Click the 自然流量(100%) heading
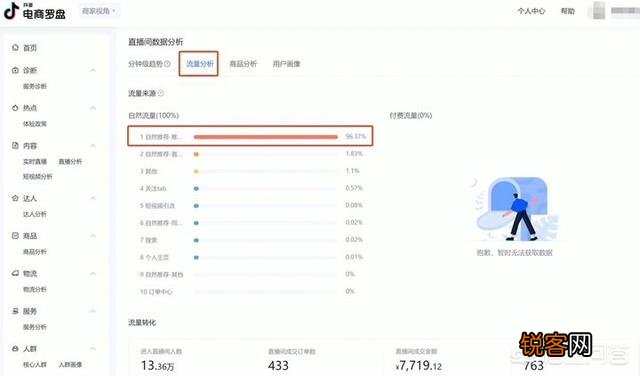The height and width of the screenshot is (376, 640). [x=153, y=116]
